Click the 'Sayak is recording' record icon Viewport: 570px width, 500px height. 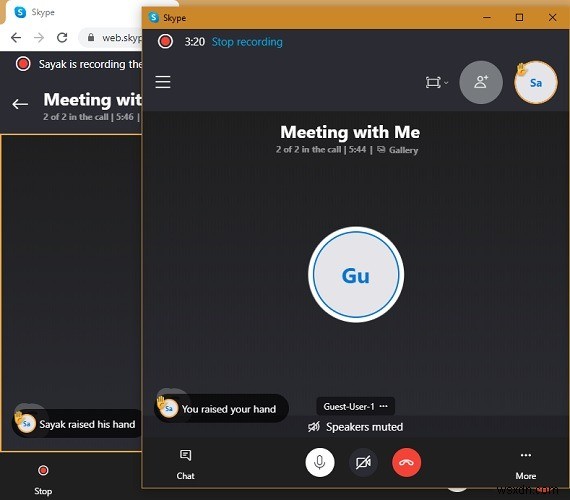23,64
